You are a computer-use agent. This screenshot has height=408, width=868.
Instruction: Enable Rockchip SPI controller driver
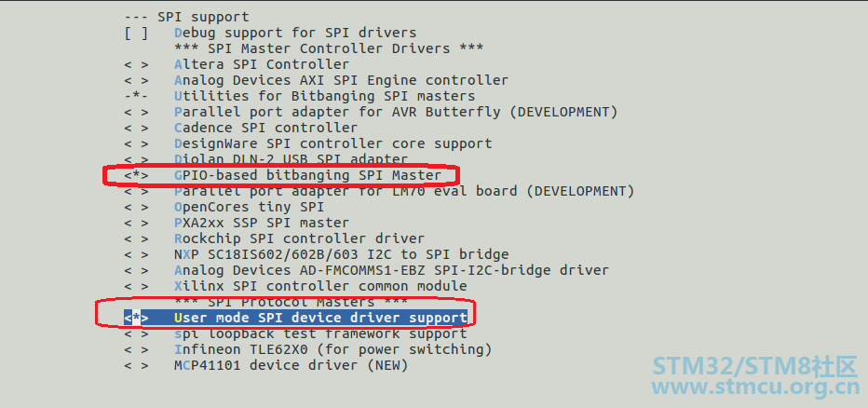click(274, 238)
